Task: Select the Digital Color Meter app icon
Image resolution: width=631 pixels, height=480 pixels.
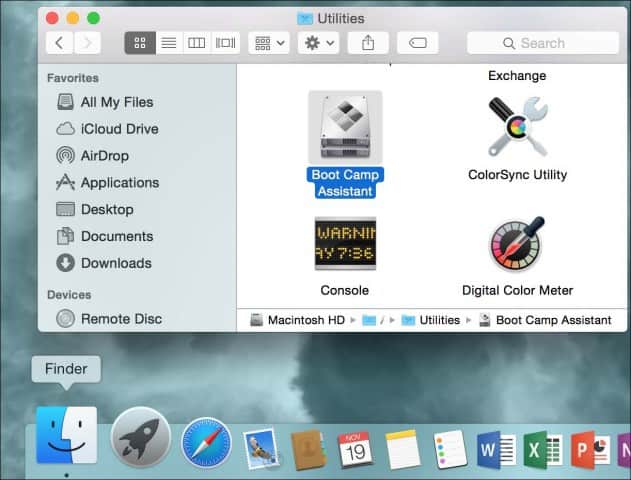Action: coord(518,244)
